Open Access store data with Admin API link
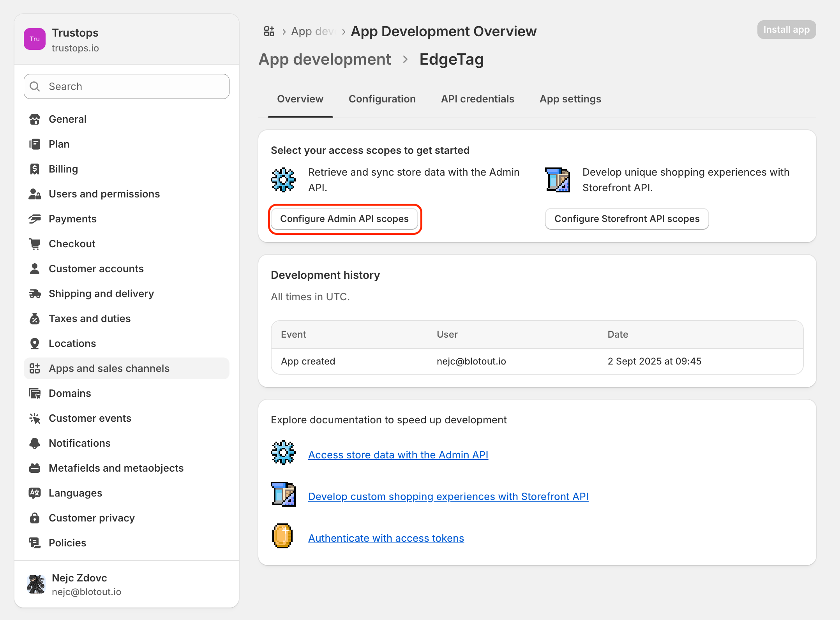 click(x=398, y=455)
